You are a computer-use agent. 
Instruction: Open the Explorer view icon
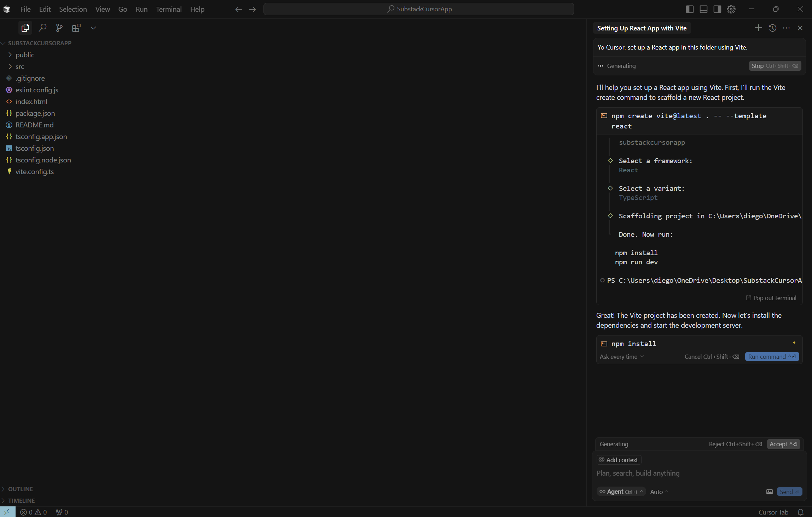coord(25,28)
